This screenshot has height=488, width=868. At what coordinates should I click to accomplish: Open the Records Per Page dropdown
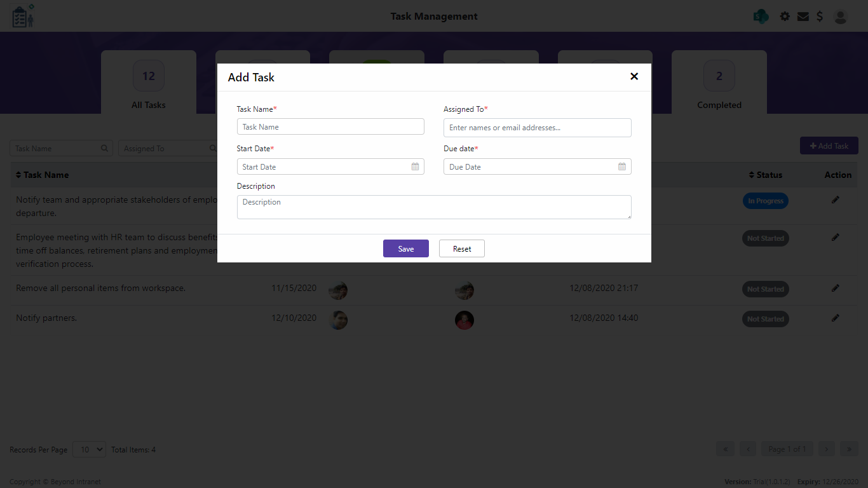coord(89,449)
